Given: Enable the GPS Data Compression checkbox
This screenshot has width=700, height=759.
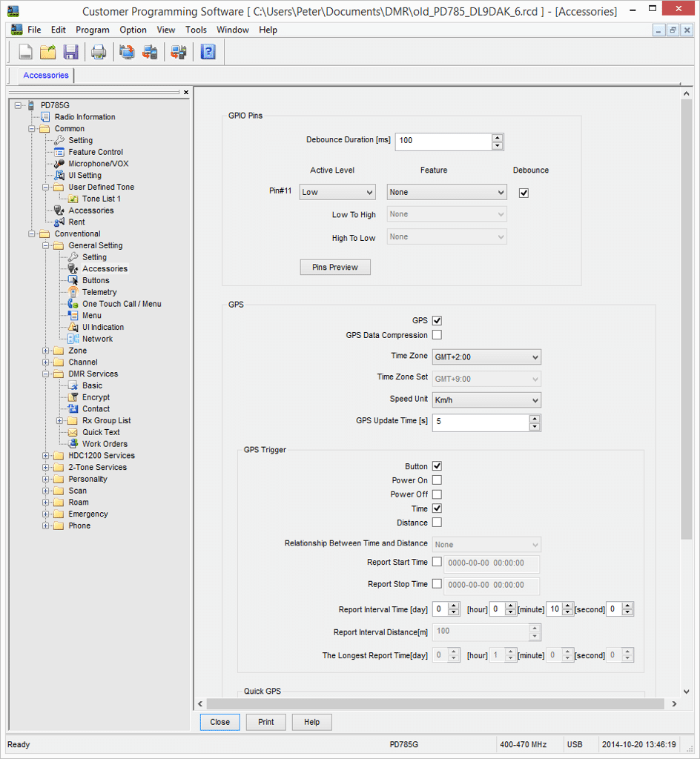Looking at the screenshot, I should [x=437, y=335].
